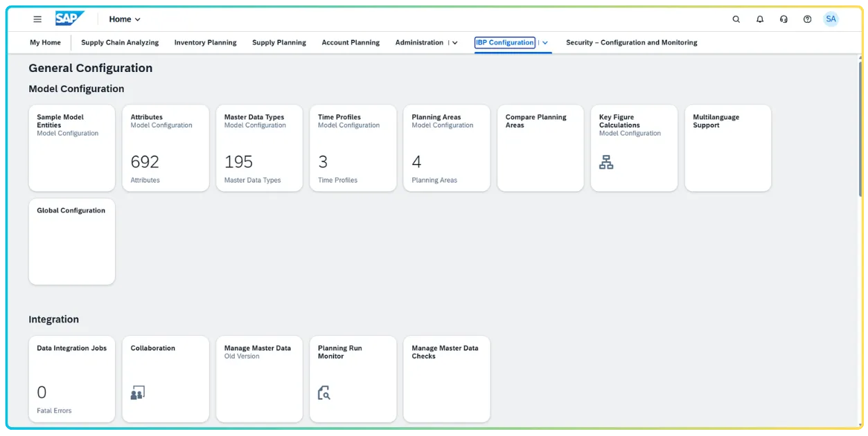The width and height of the screenshot is (868, 436).
Task: Click the Planning Run Monitor magnifier icon
Action: [x=323, y=393]
